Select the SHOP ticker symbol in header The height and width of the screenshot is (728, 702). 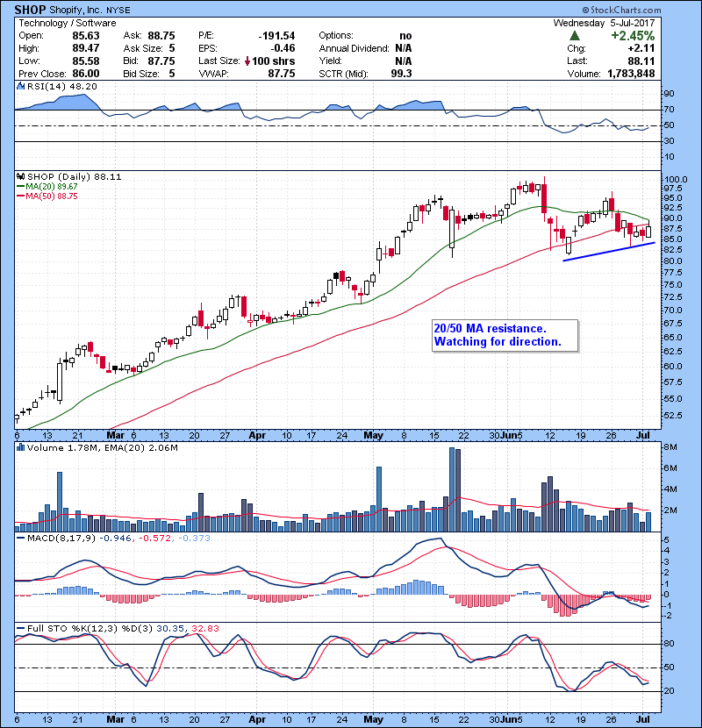[x=30, y=10]
